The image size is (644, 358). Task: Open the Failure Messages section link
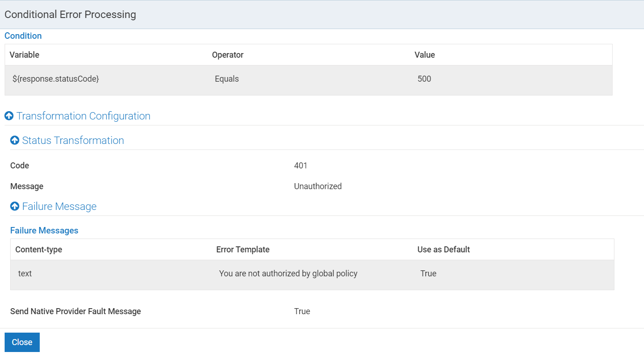click(x=44, y=230)
